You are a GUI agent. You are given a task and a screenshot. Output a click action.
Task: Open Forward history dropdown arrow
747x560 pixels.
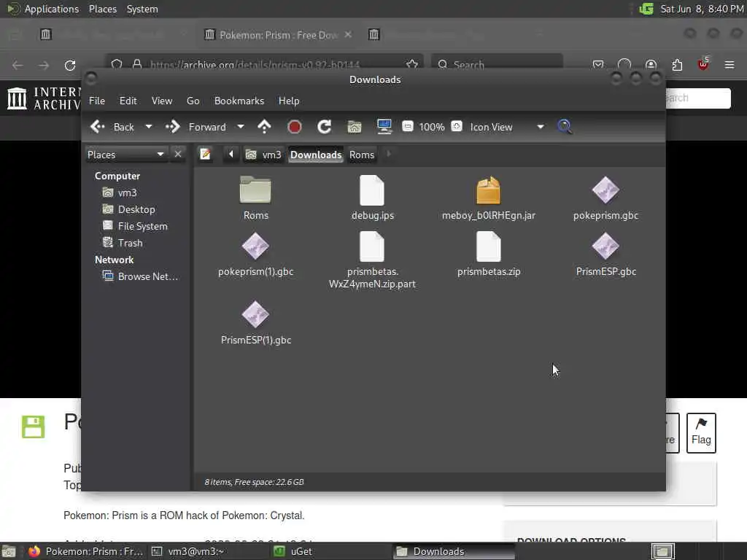(x=241, y=127)
